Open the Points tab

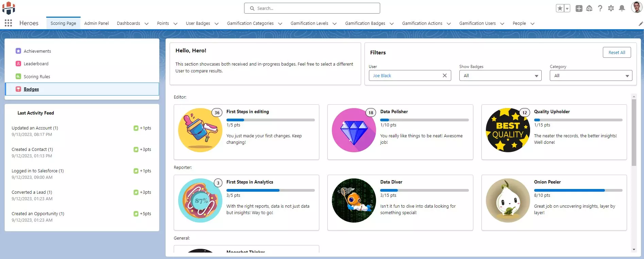point(163,23)
